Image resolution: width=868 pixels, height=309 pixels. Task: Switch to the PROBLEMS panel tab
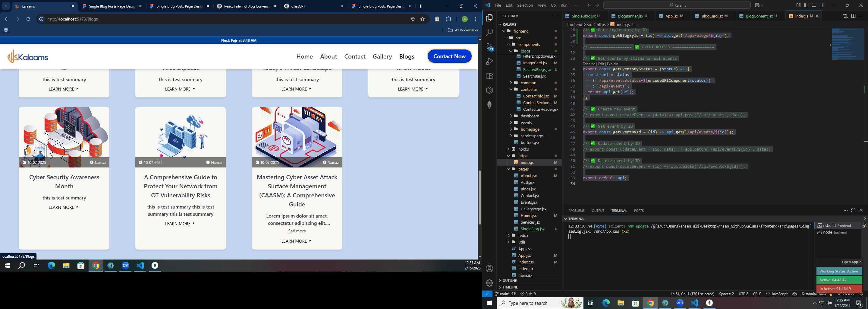[x=576, y=211]
